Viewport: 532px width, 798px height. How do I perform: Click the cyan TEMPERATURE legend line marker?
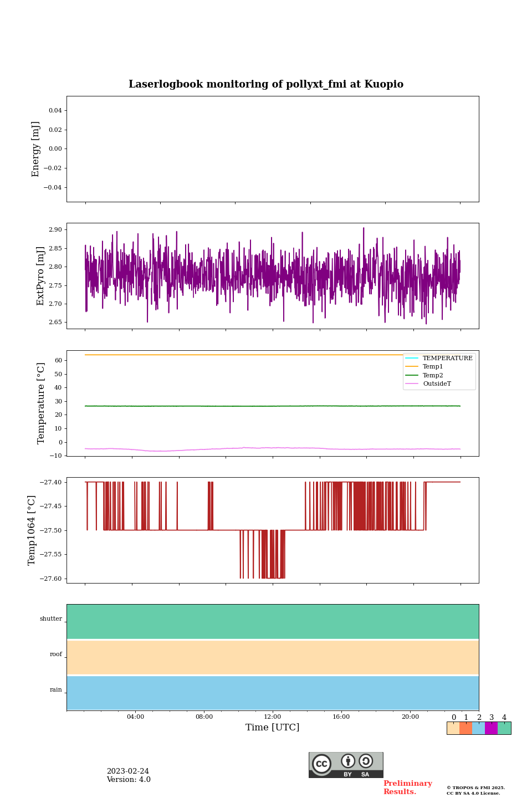[x=412, y=358]
